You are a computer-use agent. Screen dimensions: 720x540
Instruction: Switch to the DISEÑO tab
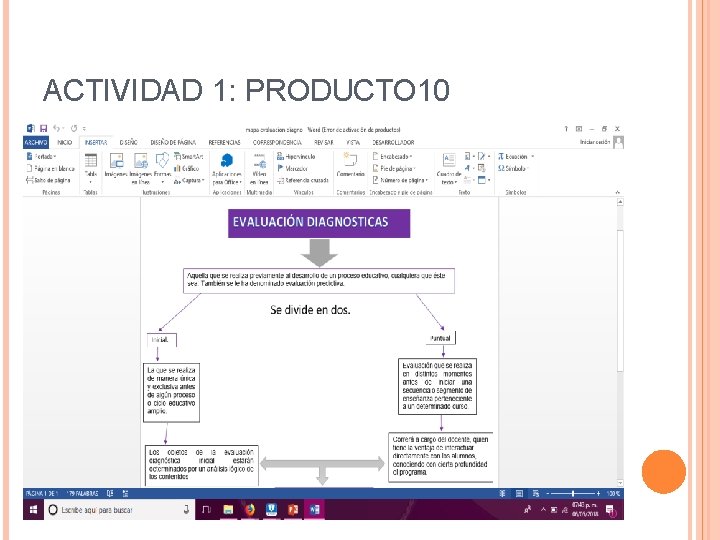point(129,142)
